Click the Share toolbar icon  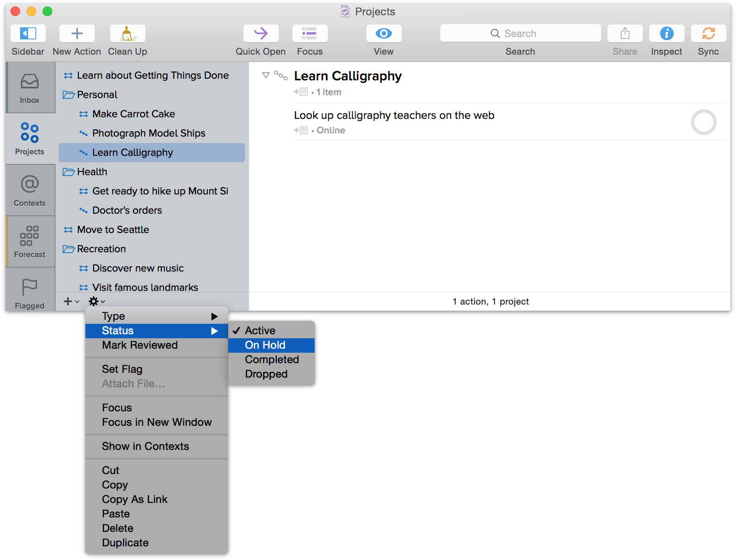click(x=625, y=33)
